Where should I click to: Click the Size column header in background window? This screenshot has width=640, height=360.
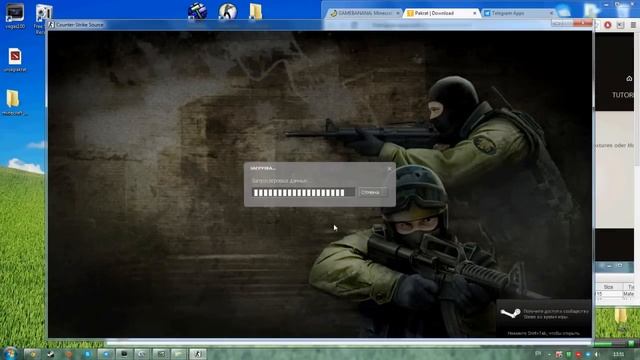tap(608, 287)
